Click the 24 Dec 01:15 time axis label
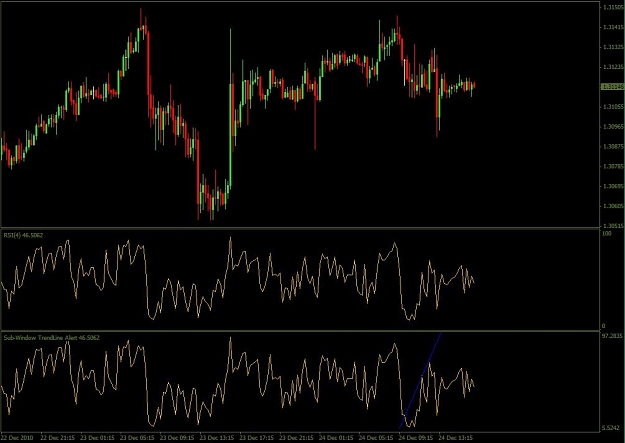Screen dimensions: 625x443 click(x=336, y=438)
